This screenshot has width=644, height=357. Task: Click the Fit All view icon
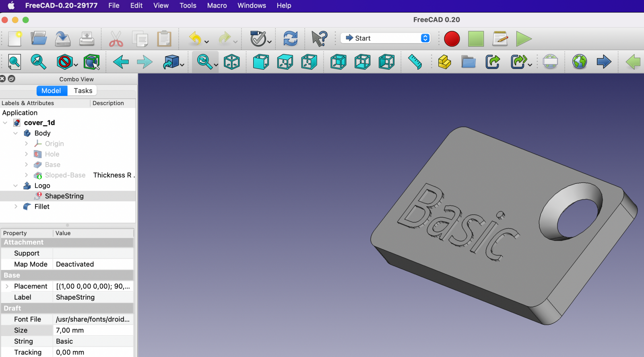click(14, 62)
